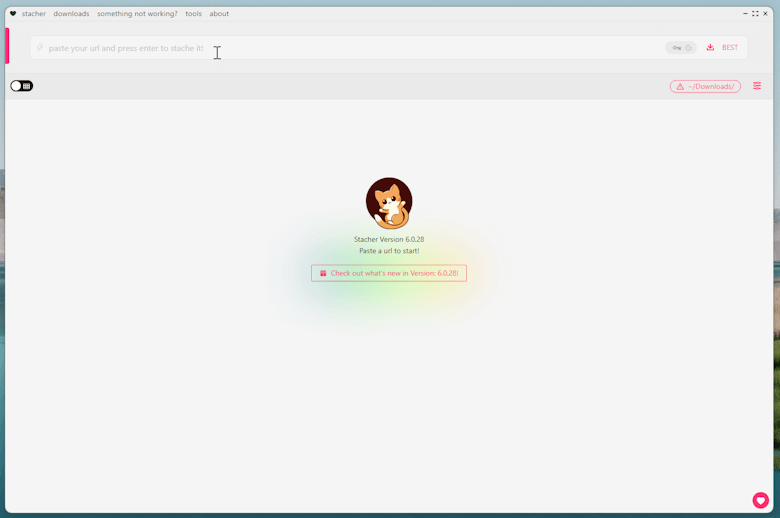
Task: Click the red download icon
Action: click(x=710, y=47)
